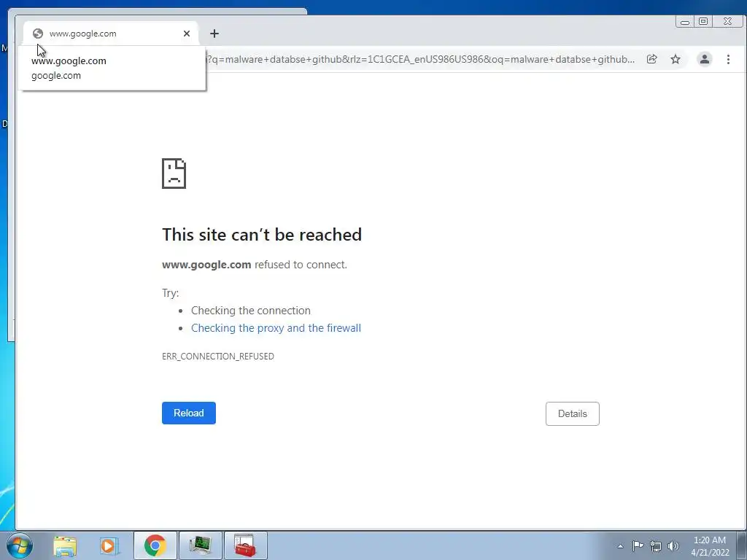Click the sad page error icon
The width and height of the screenshot is (747, 560).
pyautogui.click(x=174, y=174)
